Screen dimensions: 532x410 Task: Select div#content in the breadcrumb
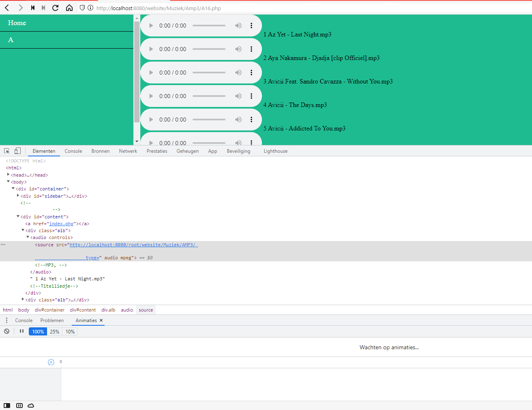click(x=83, y=310)
